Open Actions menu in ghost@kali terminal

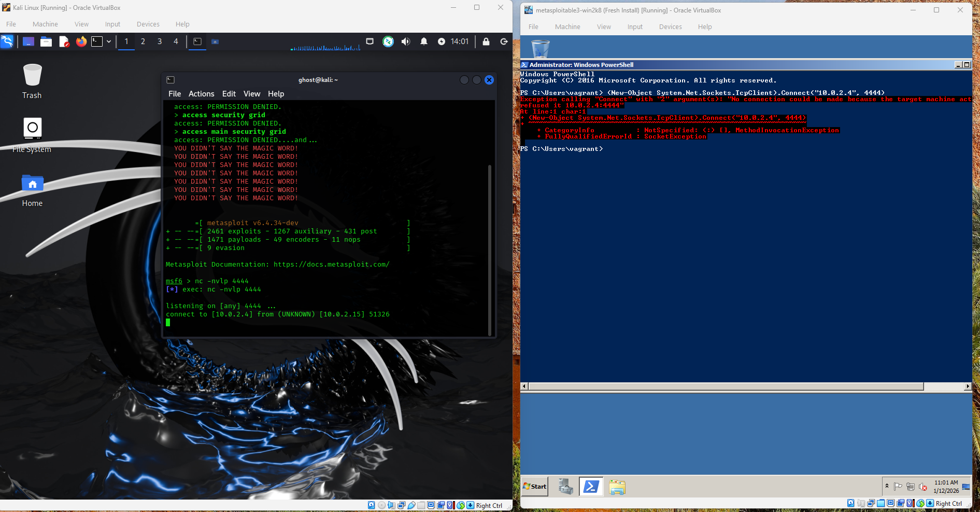point(201,94)
